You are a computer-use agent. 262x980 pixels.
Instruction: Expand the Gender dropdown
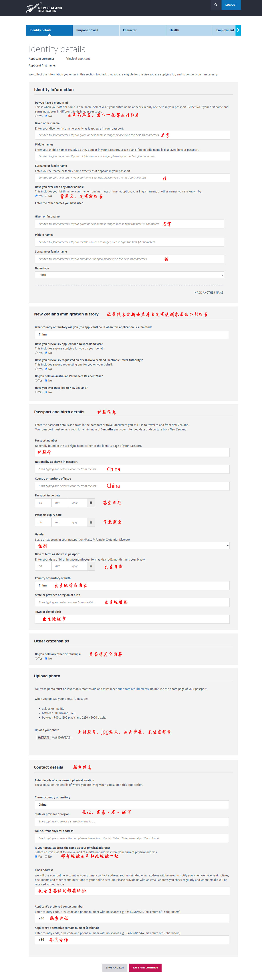(132, 545)
